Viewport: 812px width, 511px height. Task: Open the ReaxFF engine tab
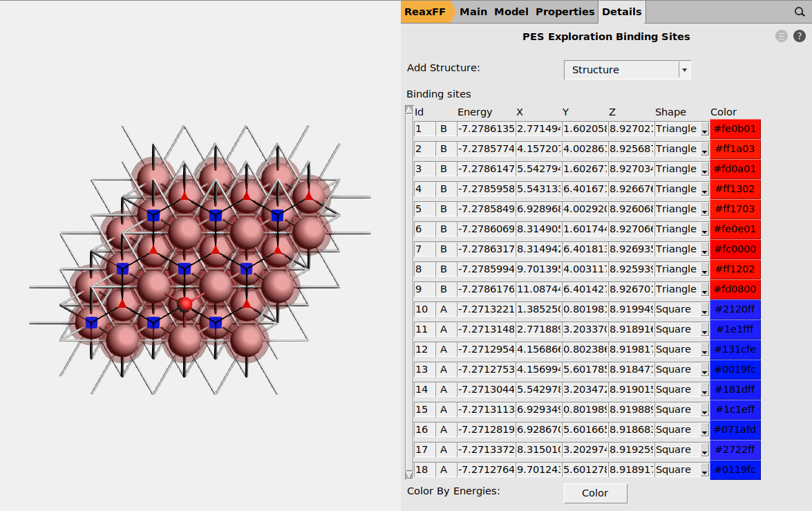click(x=425, y=12)
